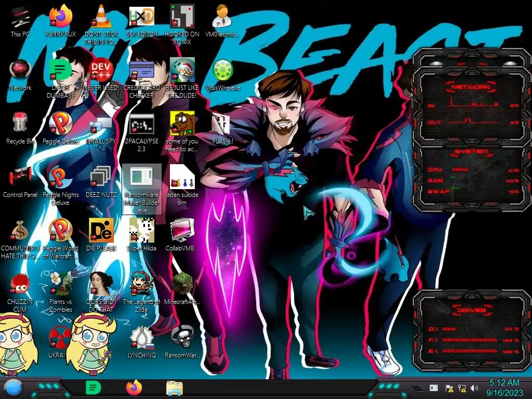Select the RansomWar... skull headphones icon

pyautogui.click(x=182, y=343)
